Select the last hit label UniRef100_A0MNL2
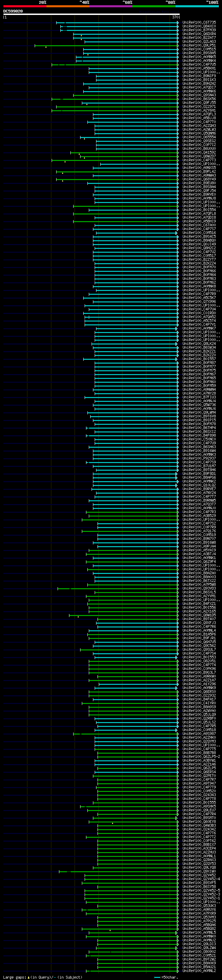 [x=199, y=971]
